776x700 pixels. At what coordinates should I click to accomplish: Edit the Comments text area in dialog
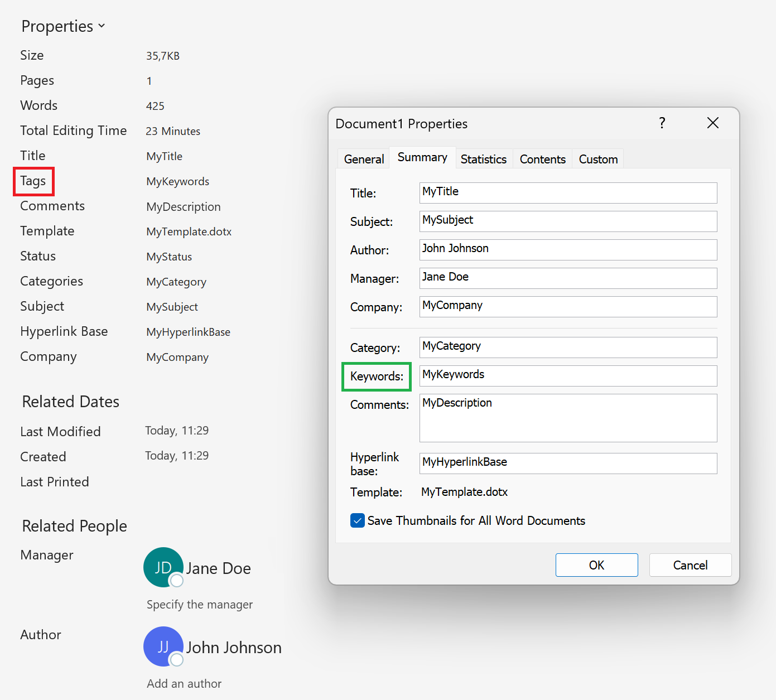point(568,418)
